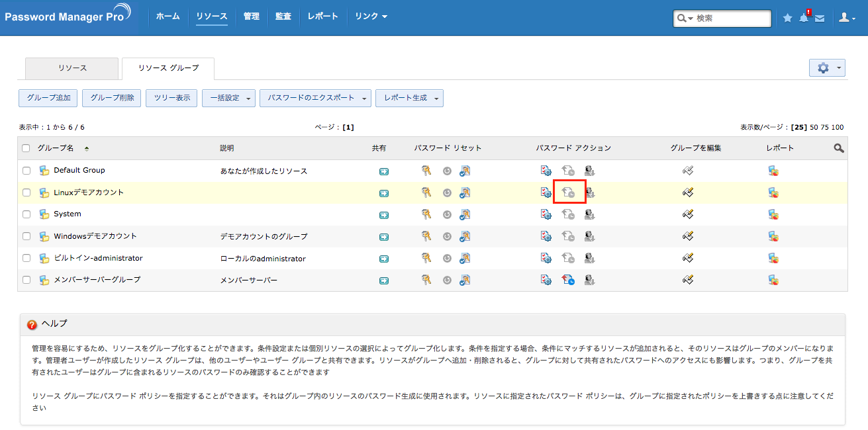Screen dimensions: 868x430
Task: Click the edit group icon for System
Action: tap(688, 214)
